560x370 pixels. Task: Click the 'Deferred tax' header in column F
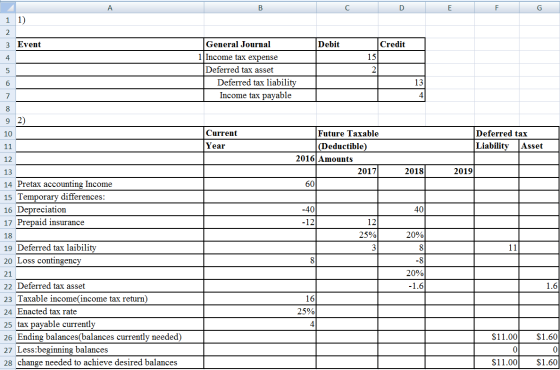coord(516,133)
